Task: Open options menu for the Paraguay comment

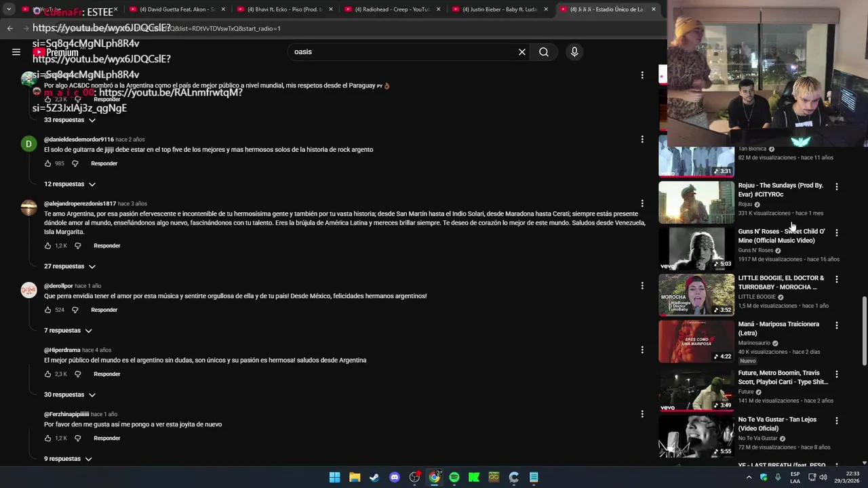Action: (642, 75)
